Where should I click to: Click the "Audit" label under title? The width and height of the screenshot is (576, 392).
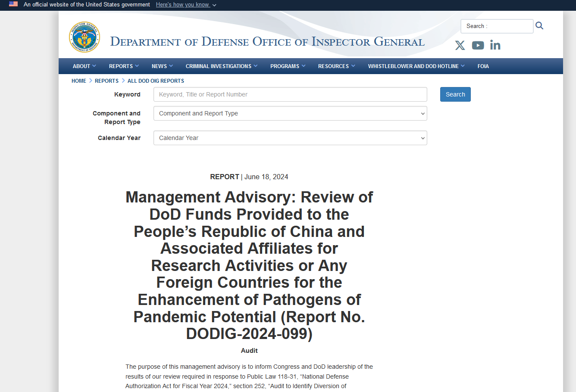(x=249, y=351)
